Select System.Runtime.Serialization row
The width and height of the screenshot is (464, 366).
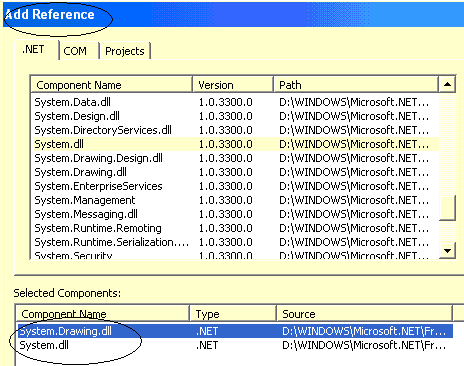pos(235,242)
